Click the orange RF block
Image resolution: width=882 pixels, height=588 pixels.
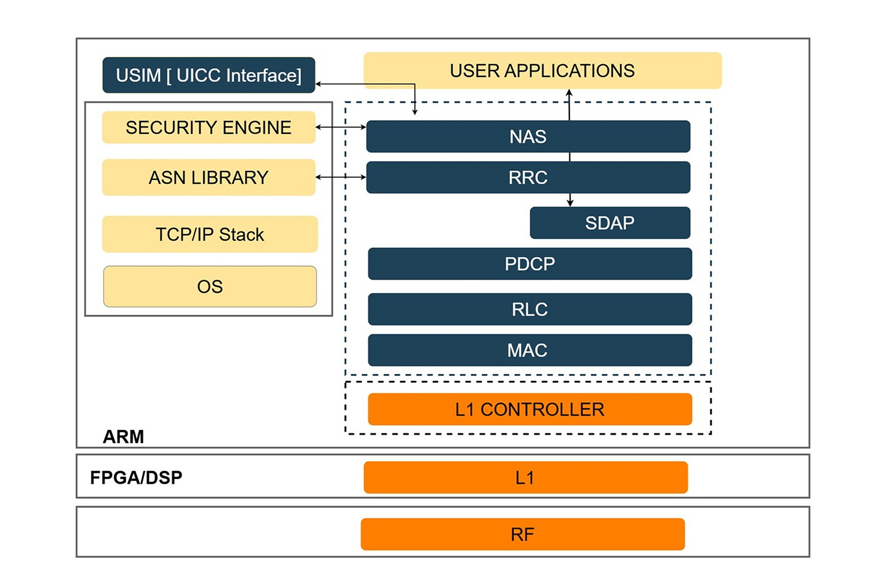(523, 534)
